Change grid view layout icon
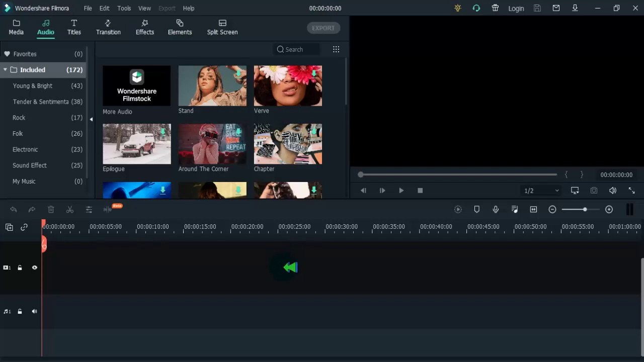The height and width of the screenshot is (362, 644). tap(336, 49)
